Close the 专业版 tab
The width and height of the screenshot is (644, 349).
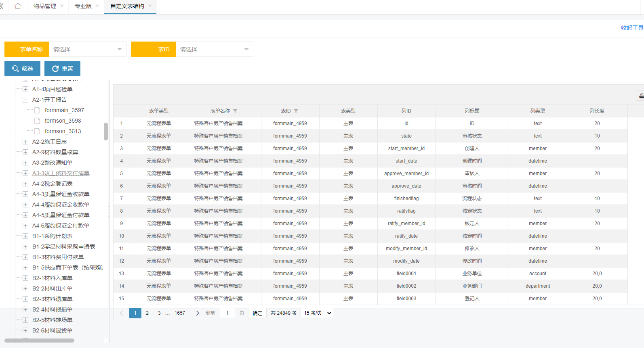[97, 6]
